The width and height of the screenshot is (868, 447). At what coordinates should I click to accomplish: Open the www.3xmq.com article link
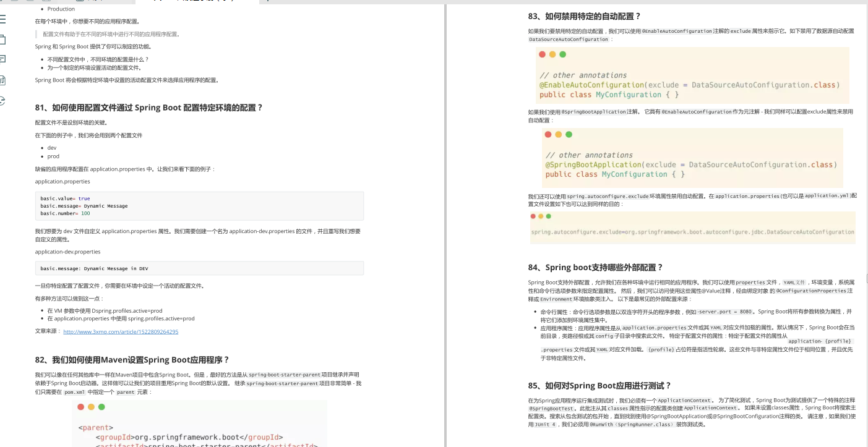click(x=121, y=331)
